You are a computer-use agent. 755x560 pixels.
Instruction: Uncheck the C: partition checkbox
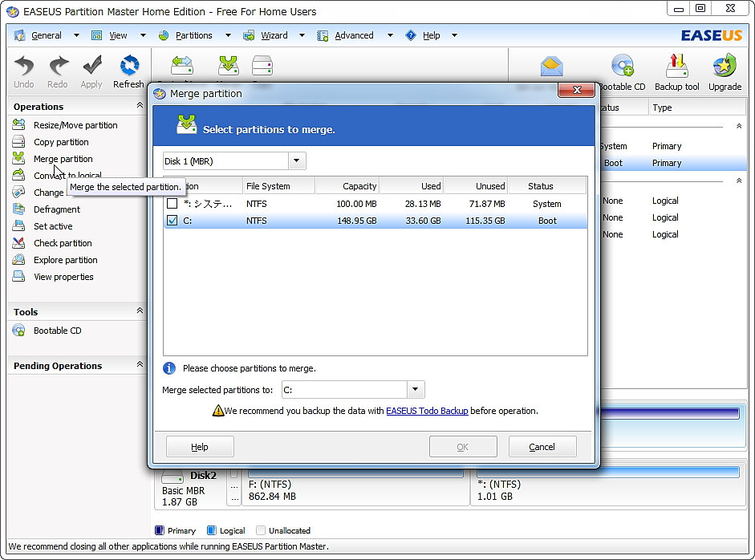(172, 221)
